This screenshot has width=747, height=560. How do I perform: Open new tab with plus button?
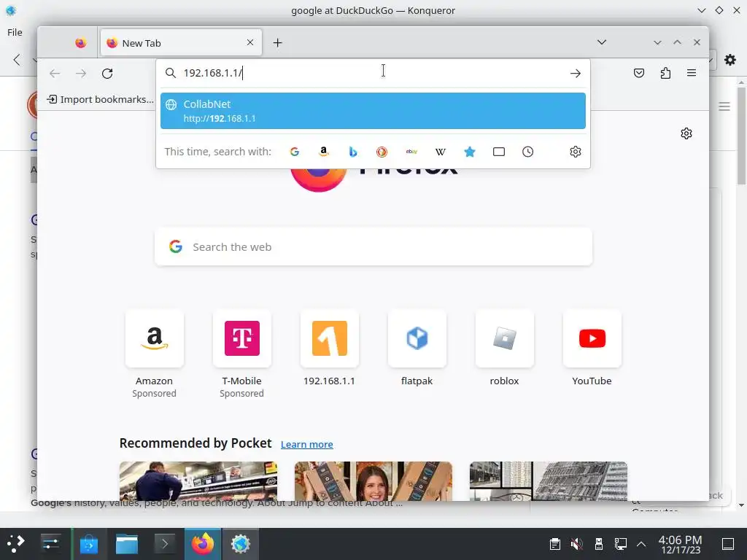click(x=277, y=43)
